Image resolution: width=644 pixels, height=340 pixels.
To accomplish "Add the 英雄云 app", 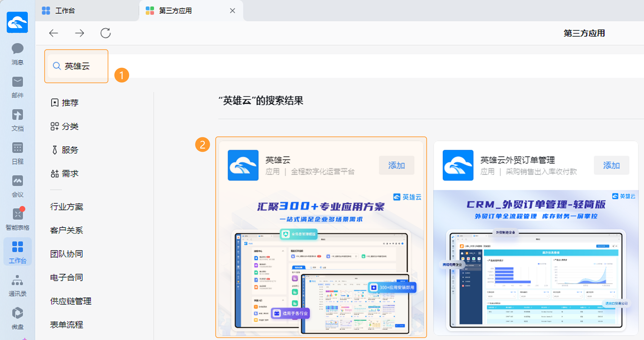I will coord(396,165).
